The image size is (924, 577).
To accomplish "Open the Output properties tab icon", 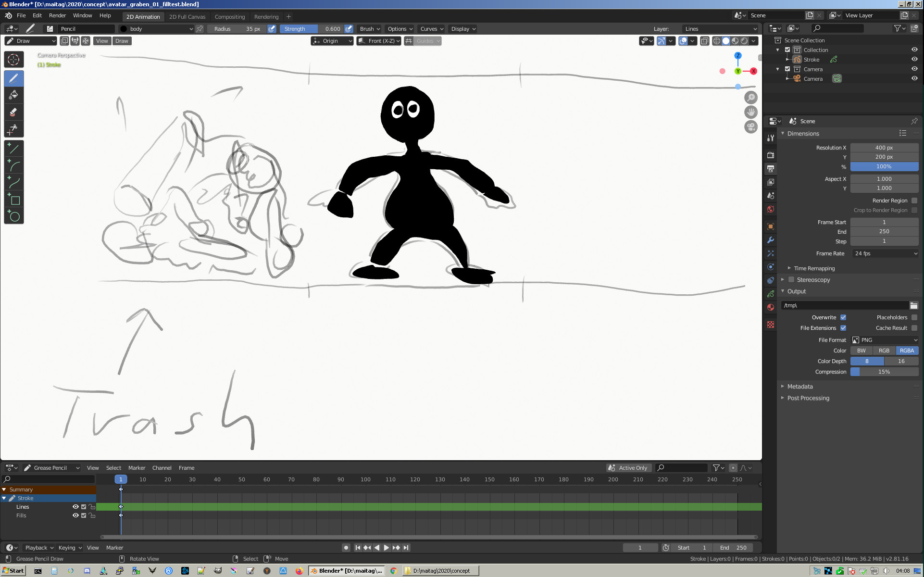I will (771, 169).
